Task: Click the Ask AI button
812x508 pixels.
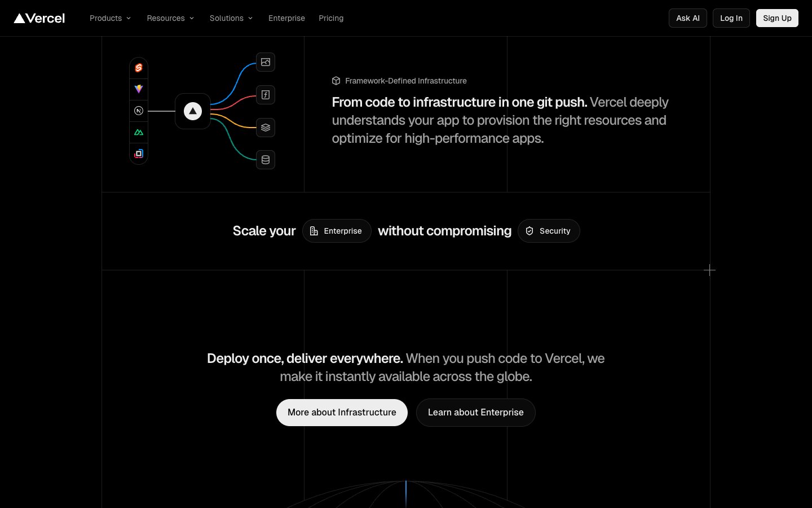Action: coord(687,18)
